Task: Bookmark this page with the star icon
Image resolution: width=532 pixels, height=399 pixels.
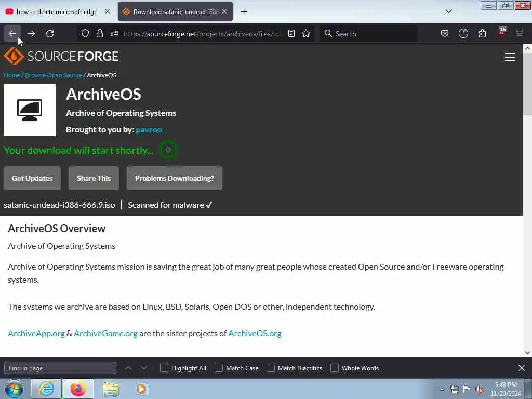Action: pos(306,34)
